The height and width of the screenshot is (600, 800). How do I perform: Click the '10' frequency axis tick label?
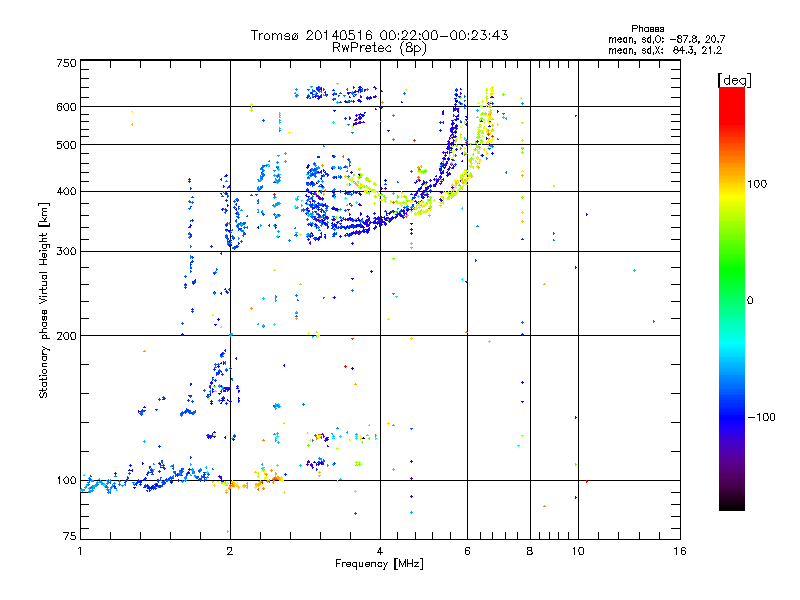tap(578, 551)
